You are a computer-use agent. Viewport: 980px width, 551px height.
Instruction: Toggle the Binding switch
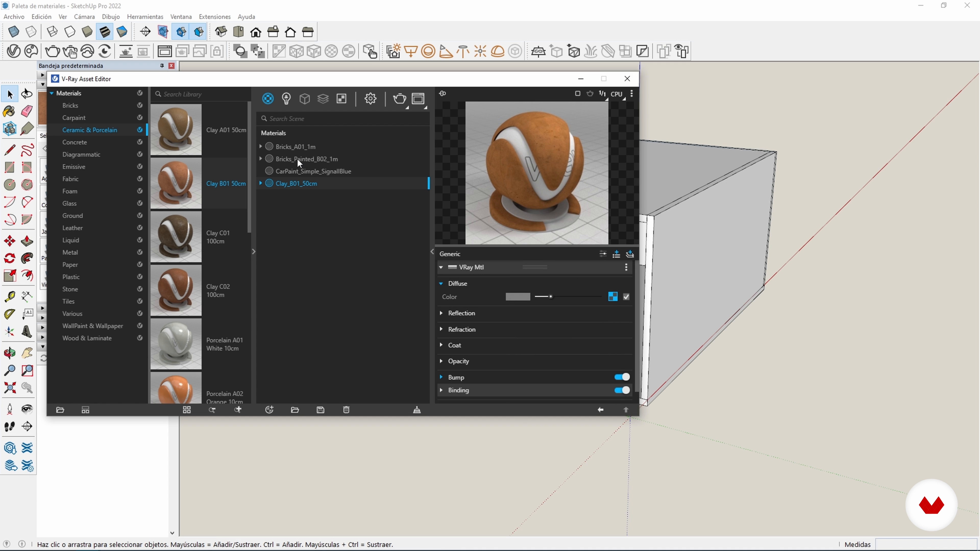coord(622,391)
